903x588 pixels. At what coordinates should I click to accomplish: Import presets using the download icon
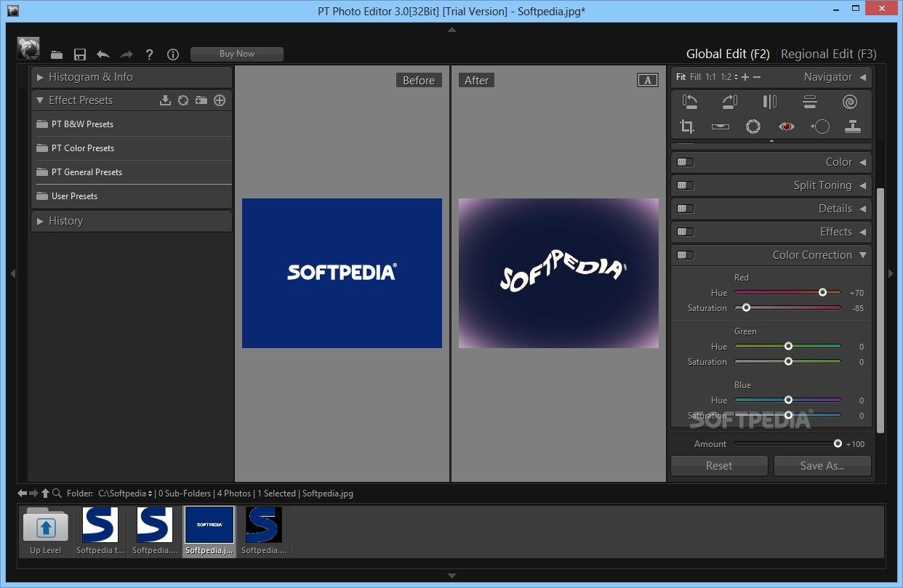[x=165, y=100]
